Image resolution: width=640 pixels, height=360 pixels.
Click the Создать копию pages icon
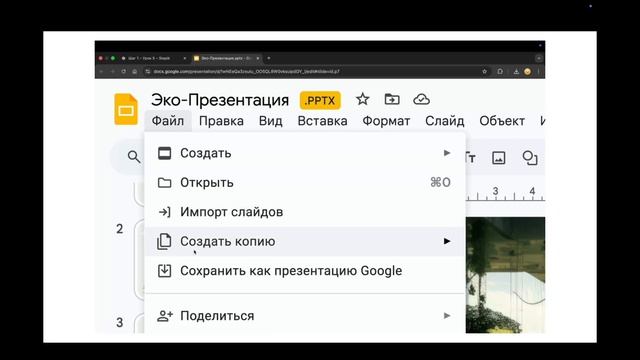(164, 241)
